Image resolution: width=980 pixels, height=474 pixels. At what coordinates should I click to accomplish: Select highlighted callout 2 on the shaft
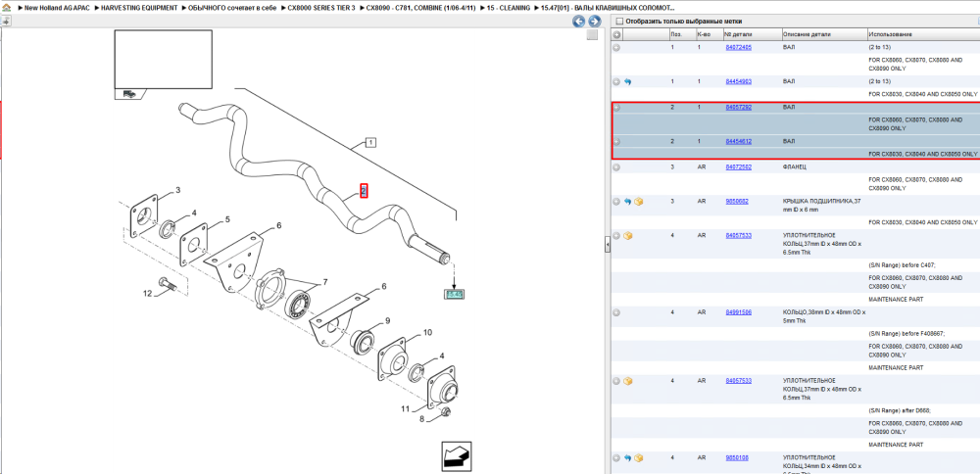tap(364, 191)
